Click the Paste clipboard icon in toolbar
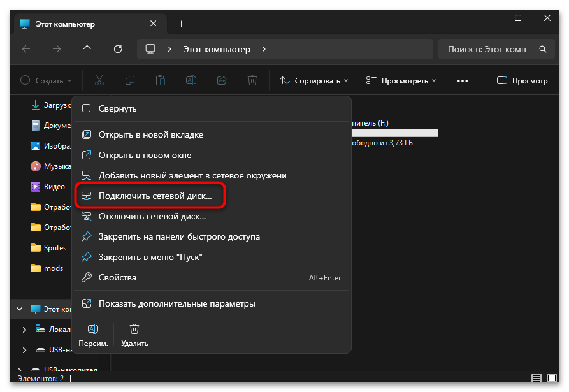Viewport: 569px width, 392px height. coord(161,80)
